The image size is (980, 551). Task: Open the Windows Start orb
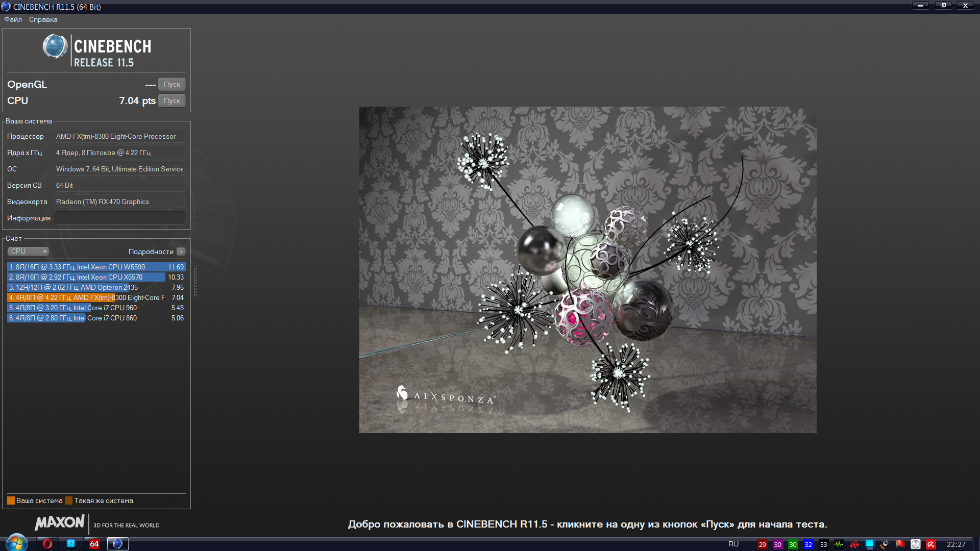[x=16, y=543]
